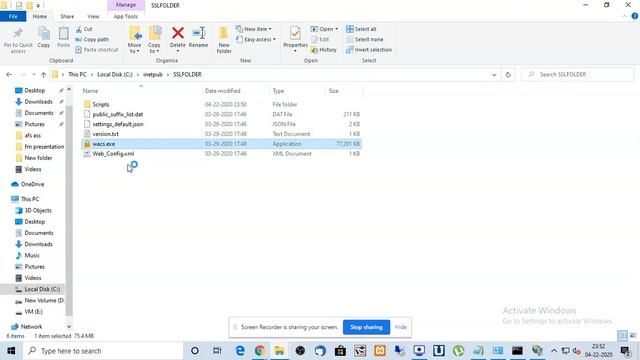
Task: Open the Windows Start menu
Action: click(x=11, y=351)
